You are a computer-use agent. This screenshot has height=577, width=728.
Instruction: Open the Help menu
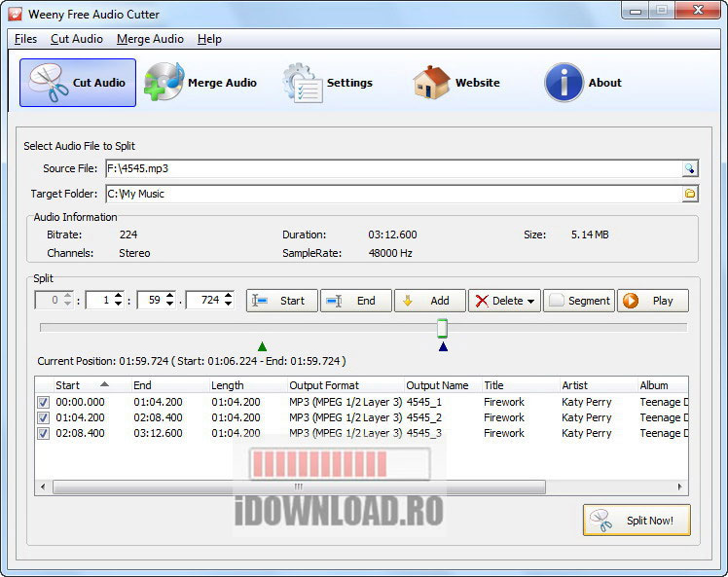(x=209, y=39)
